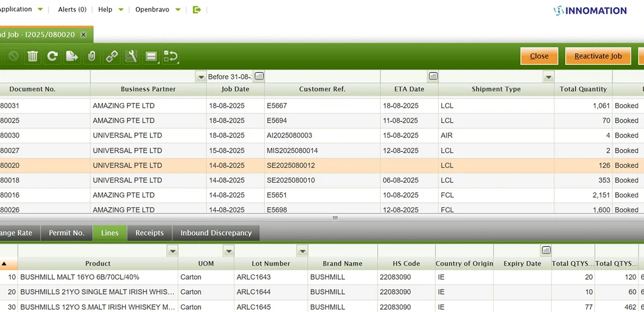Viewport: 644px width, 312px height.
Task: Open the customize form wrench icon
Action: pyautogui.click(x=131, y=56)
